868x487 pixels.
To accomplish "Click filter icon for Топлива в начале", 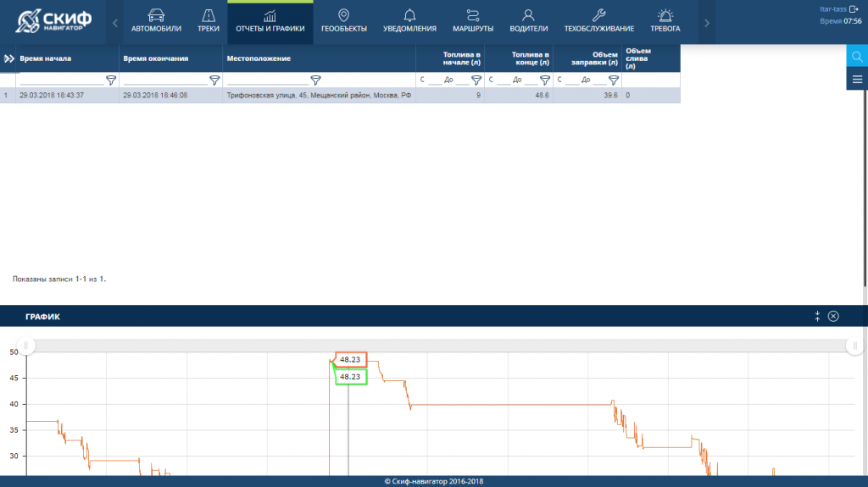I will [x=476, y=80].
